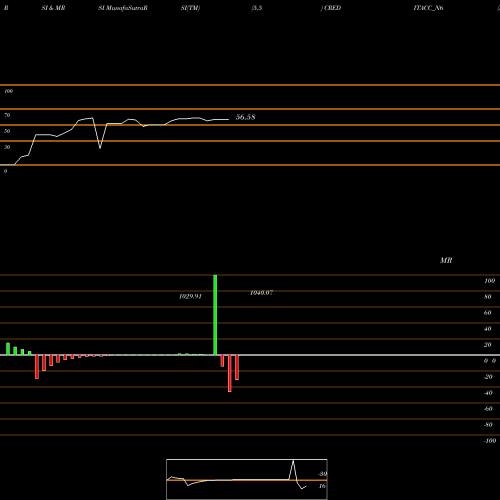Screen dimensions: 500x500
Task: Click the MR axis label 60
Action: (488, 313)
